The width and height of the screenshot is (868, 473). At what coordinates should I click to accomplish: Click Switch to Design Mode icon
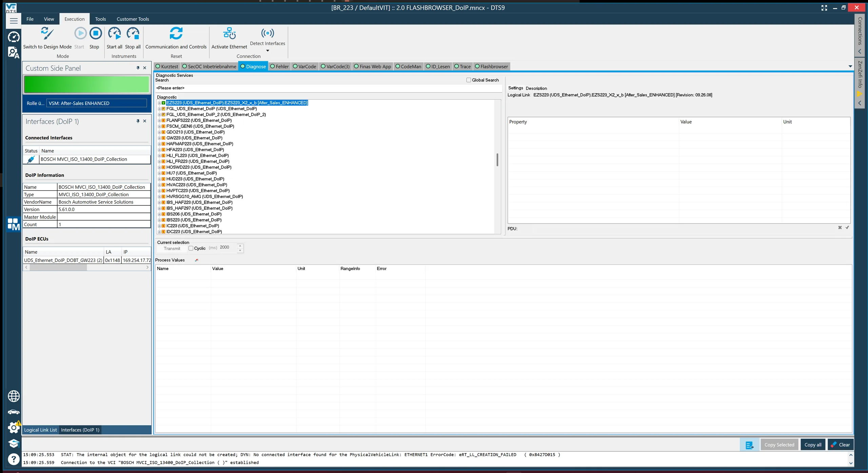point(47,33)
